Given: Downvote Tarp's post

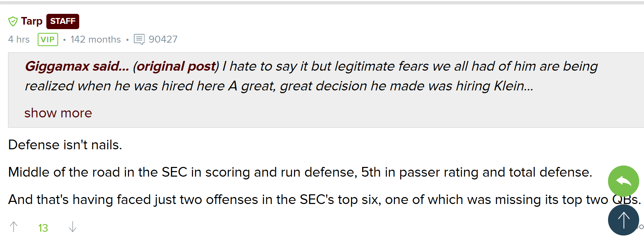Looking at the screenshot, I should point(73,227).
